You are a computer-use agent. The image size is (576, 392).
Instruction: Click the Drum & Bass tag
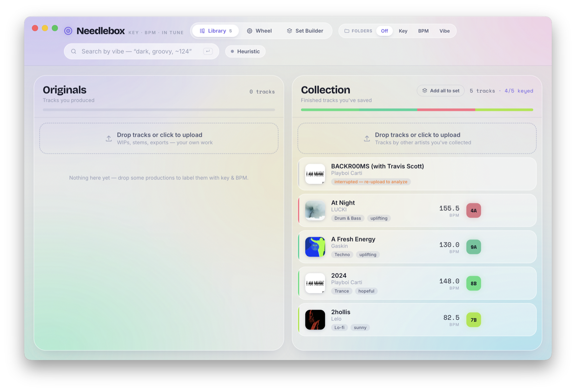(x=348, y=218)
